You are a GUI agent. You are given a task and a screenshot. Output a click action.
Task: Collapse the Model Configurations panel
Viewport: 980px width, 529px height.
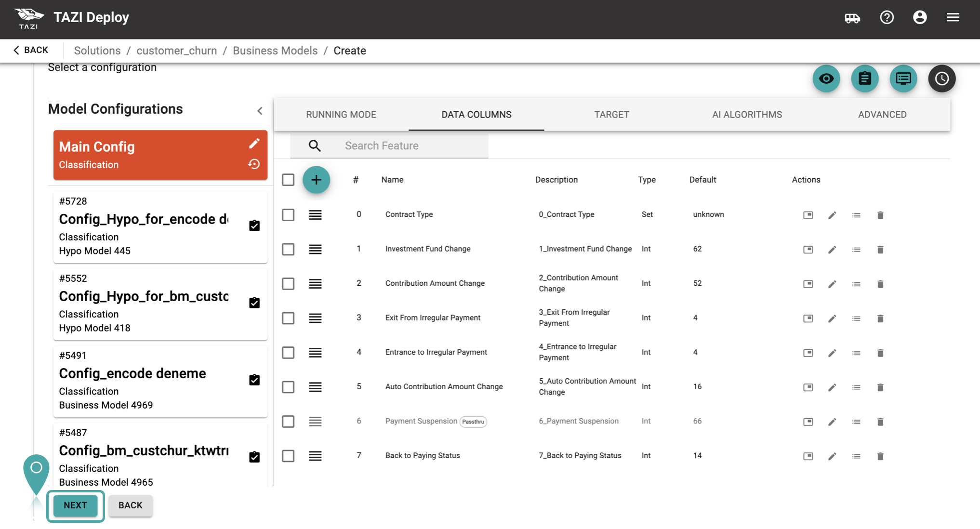tap(260, 111)
